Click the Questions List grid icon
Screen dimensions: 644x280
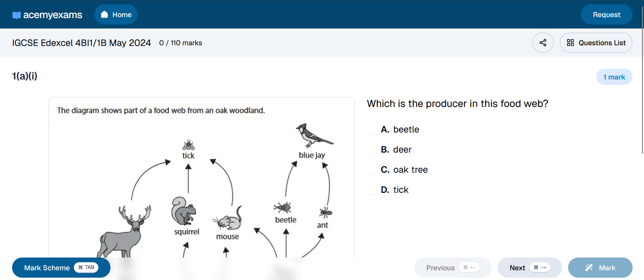570,43
